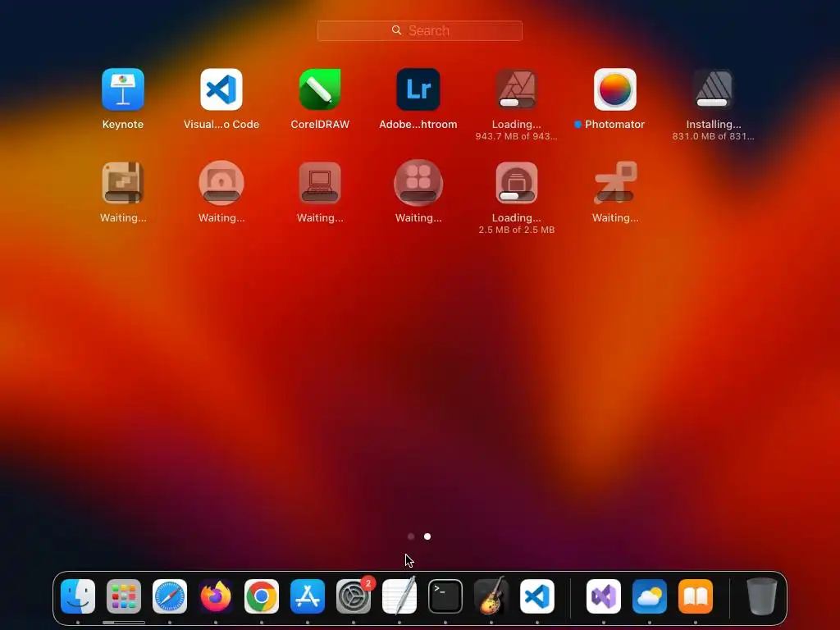Viewport: 840px width, 630px height.
Task: Open Photomator
Action: click(615, 89)
